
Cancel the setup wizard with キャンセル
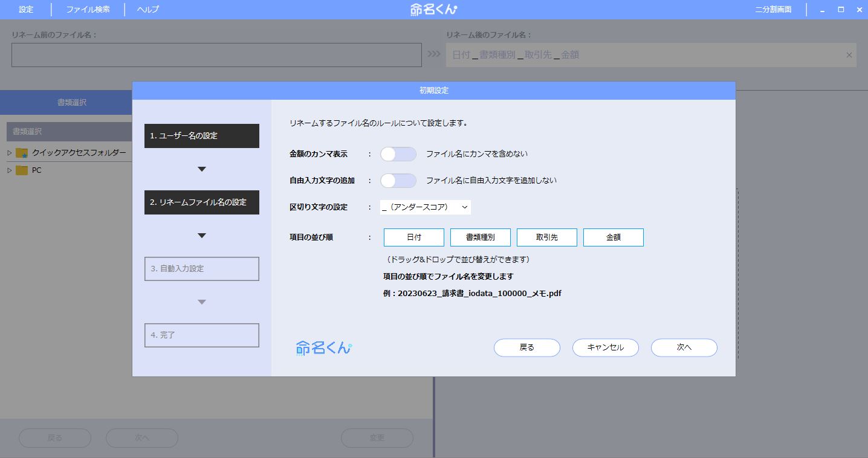pyautogui.click(x=605, y=347)
